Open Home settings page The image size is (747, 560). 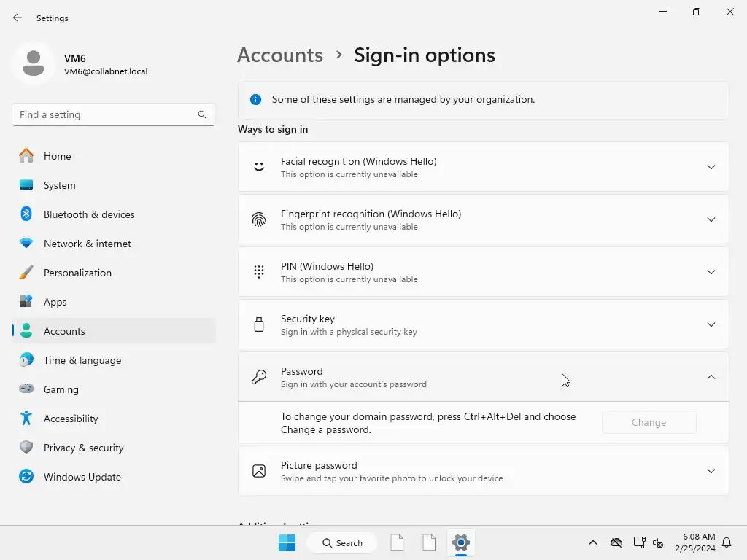[x=114, y=156]
